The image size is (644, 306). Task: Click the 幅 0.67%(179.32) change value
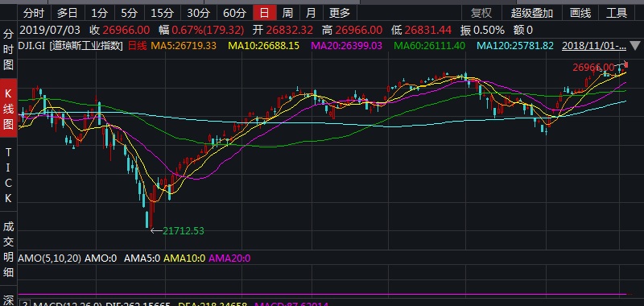pos(202,30)
